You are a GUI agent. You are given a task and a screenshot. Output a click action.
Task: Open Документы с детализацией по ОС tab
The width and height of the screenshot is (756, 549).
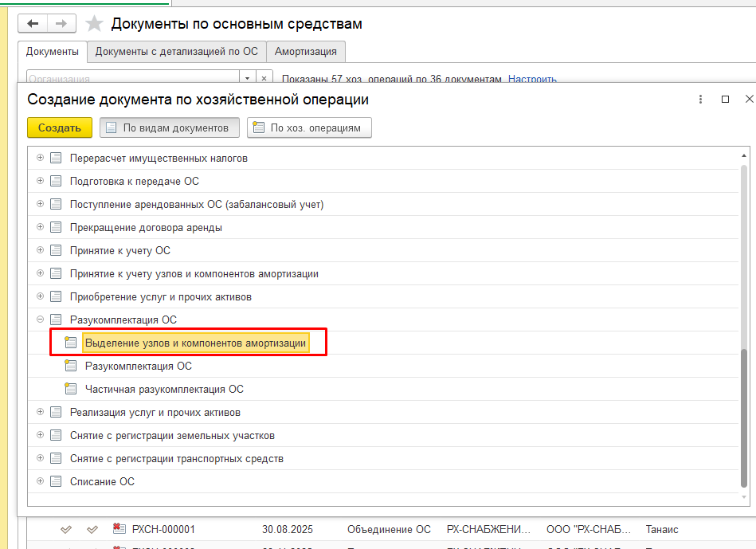[177, 52]
